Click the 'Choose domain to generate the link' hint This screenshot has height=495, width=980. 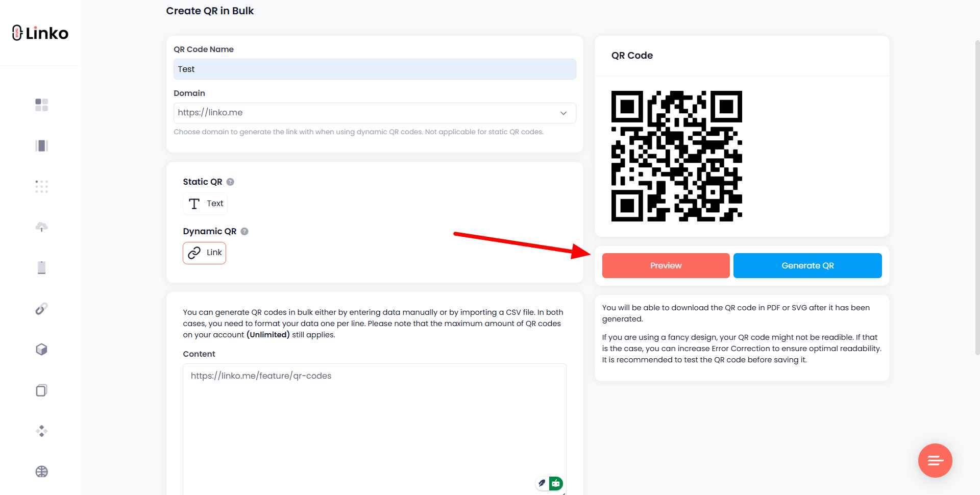tap(358, 132)
